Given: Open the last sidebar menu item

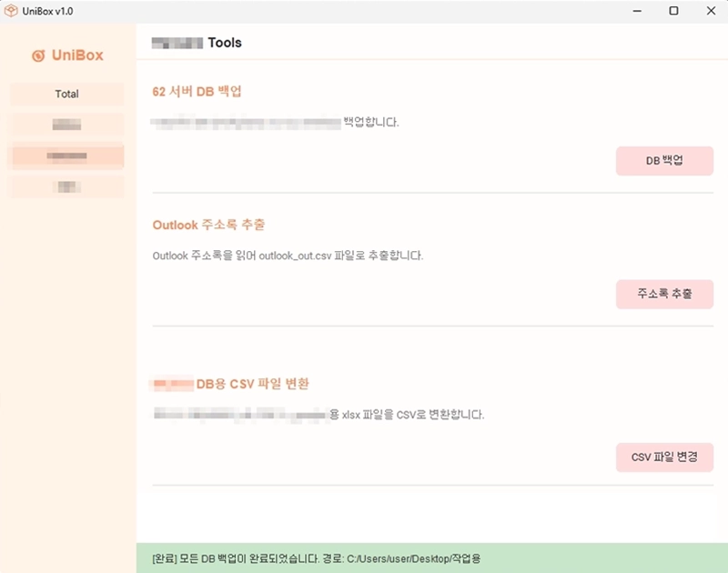Looking at the screenshot, I should click(66, 186).
